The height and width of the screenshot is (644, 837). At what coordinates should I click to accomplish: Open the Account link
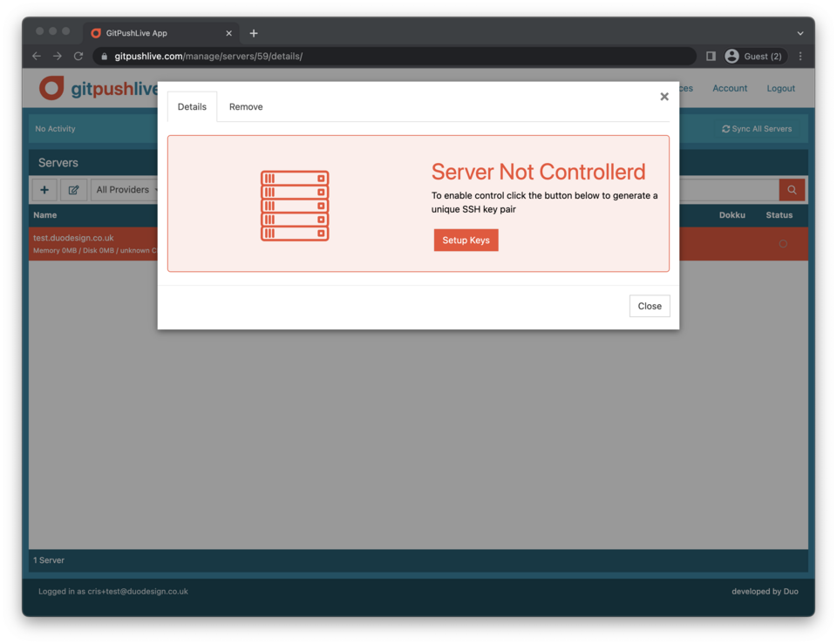pos(730,88)
